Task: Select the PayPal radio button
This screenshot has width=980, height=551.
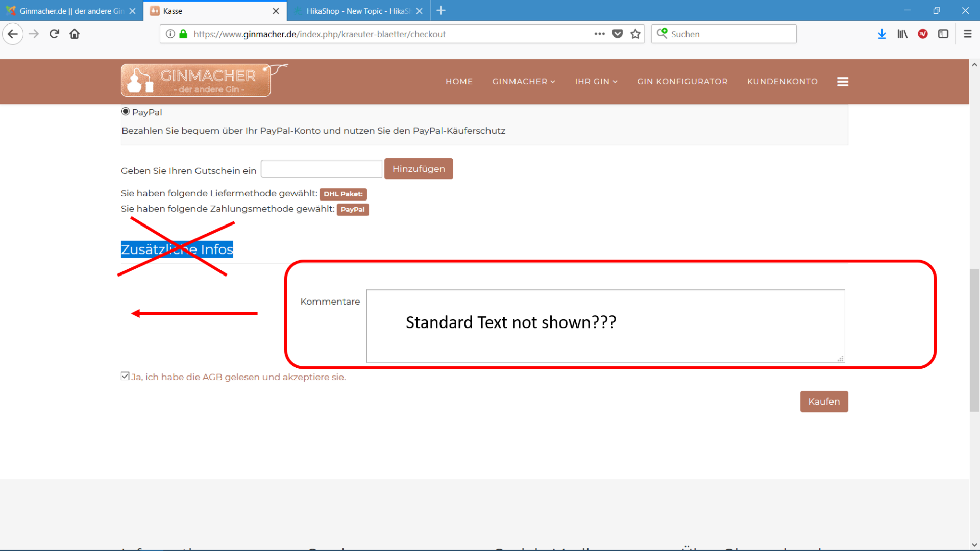Action: (126, 112)
